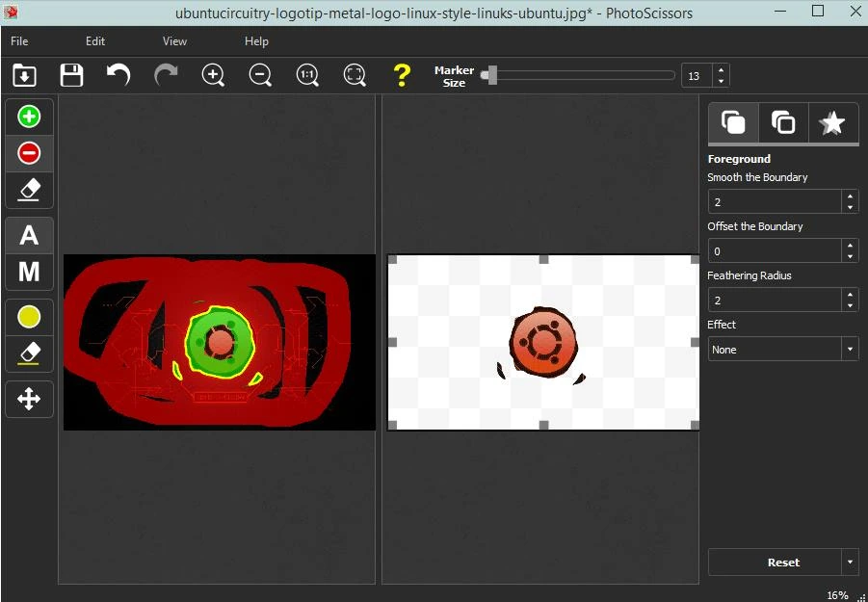Open the star effects tab
Screen dimensions: 868x602
tap(832, 122)
